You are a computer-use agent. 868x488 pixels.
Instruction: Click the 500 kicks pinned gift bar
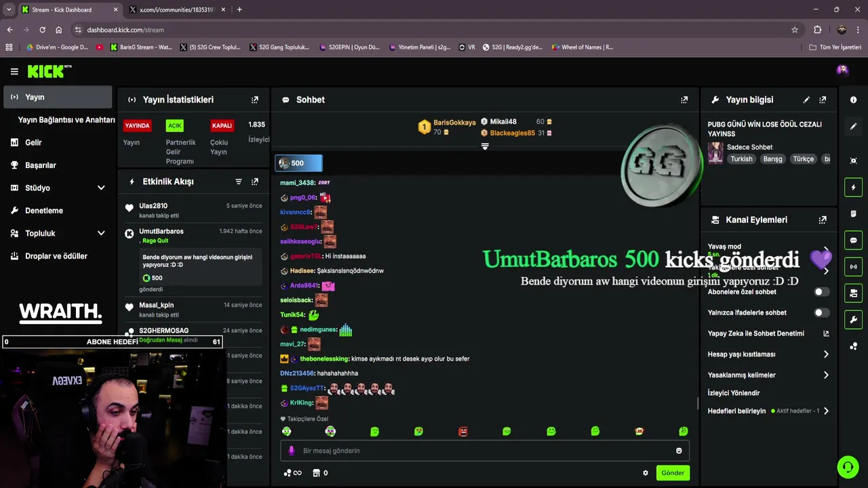point(299,163)
